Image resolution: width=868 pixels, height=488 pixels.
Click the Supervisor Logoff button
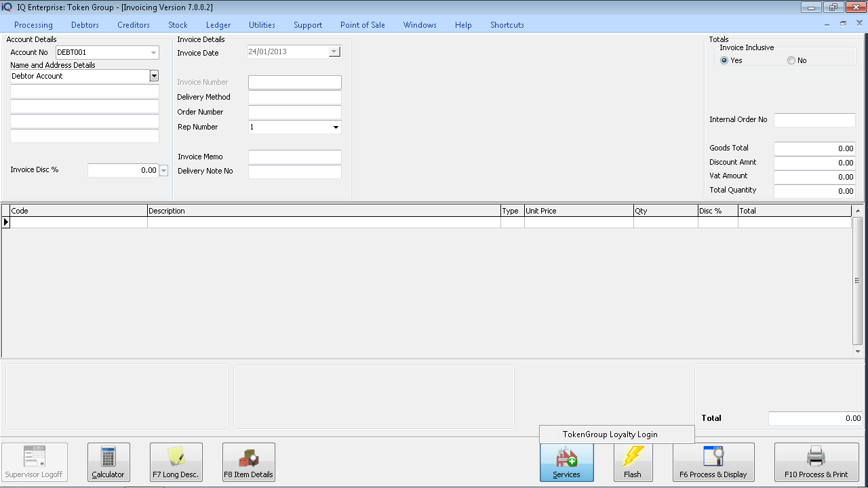[35, 462]
